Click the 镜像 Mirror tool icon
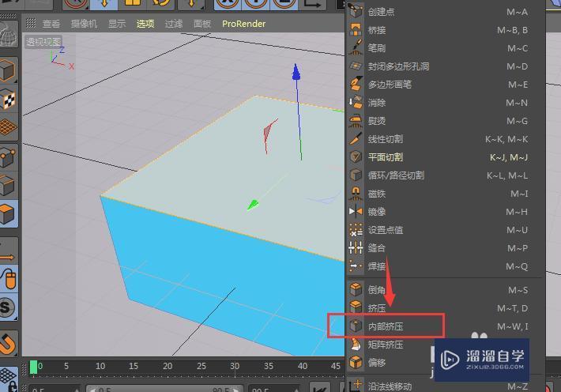Screen dimensions: 561x392 pyautogui.click(x=356, y=212)
